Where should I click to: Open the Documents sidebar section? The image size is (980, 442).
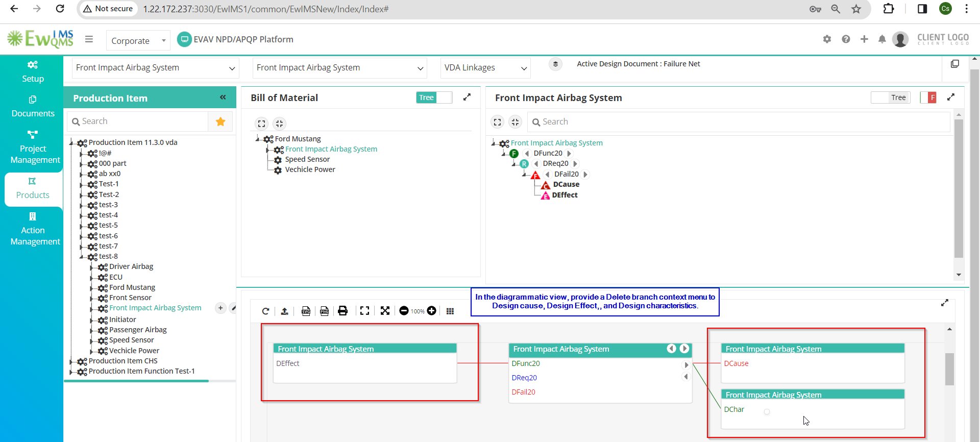tap(33, 107)
